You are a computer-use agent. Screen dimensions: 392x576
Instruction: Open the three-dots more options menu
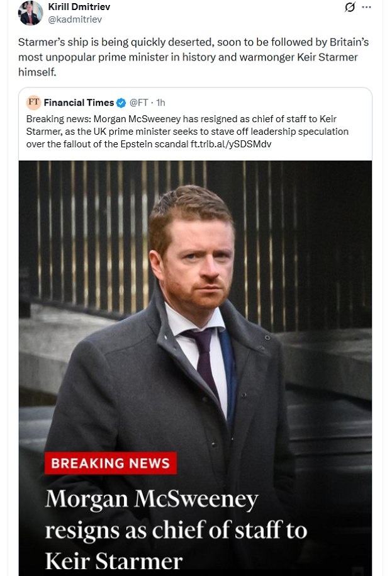[x=366, y=7]
